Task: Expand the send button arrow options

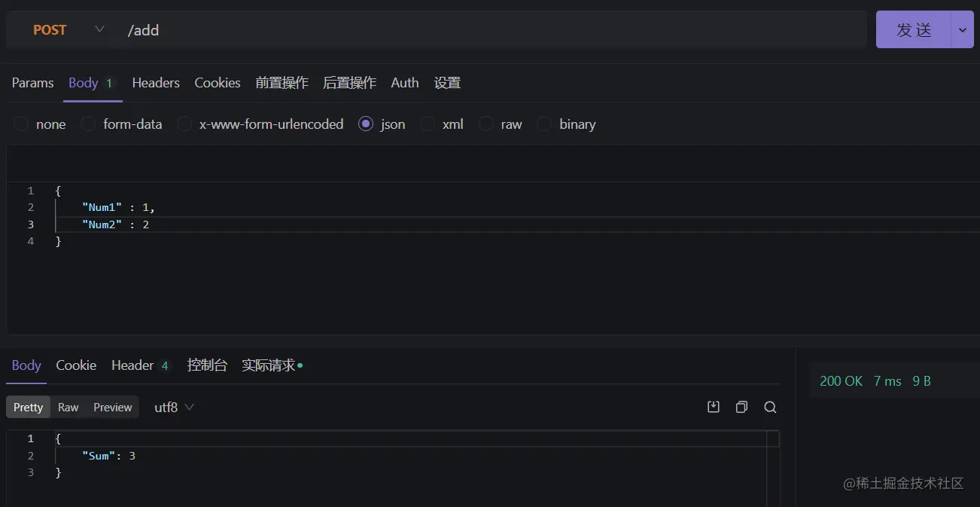Action: [x=962, y=30]
